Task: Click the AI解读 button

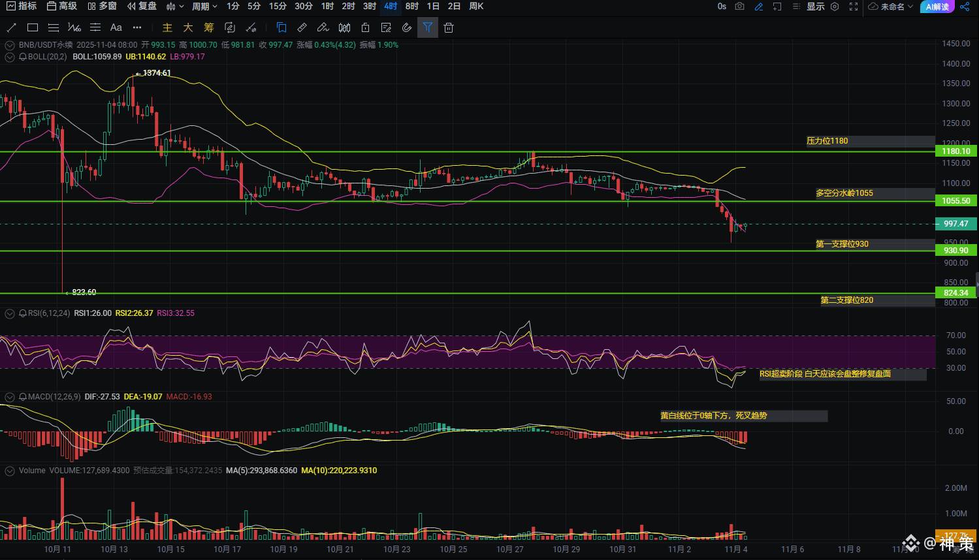Action: pyautogui.click(x=937, y=7)
